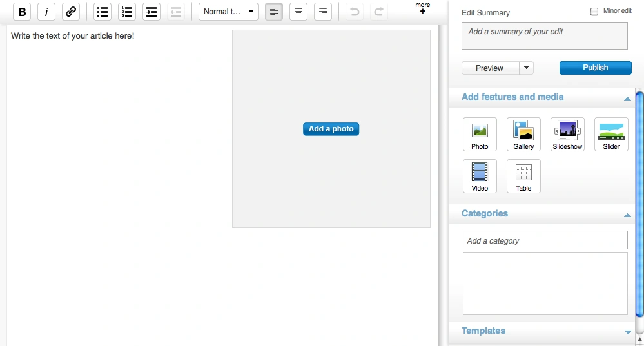Screen dimensions: 644x346
Task: Expand the Templates section
Action: tap(627, 332)
